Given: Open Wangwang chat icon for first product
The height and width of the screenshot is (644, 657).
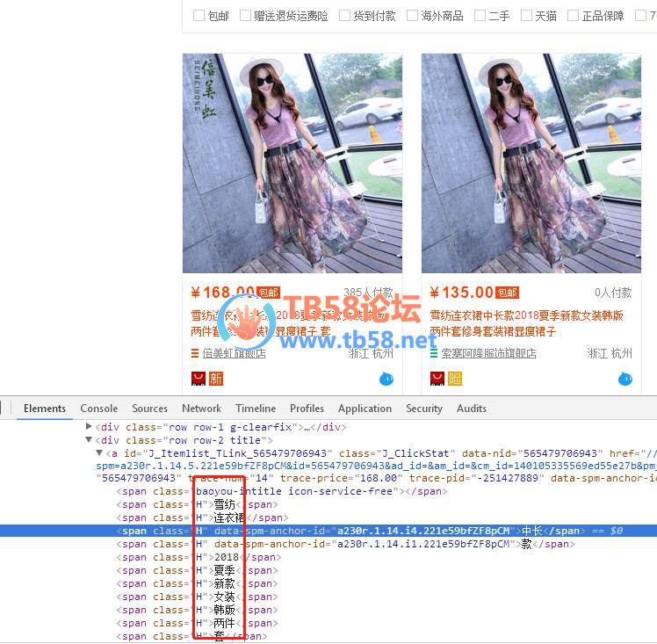Looking at the screenshot, I should coord(386,379).
